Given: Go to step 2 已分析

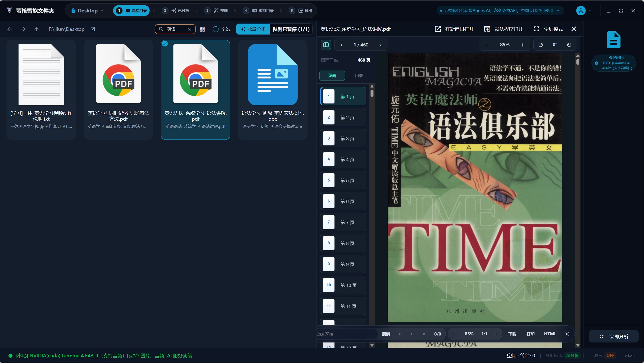Looking at the screenshot, I should pyautogui.click(x=175, y=11).
